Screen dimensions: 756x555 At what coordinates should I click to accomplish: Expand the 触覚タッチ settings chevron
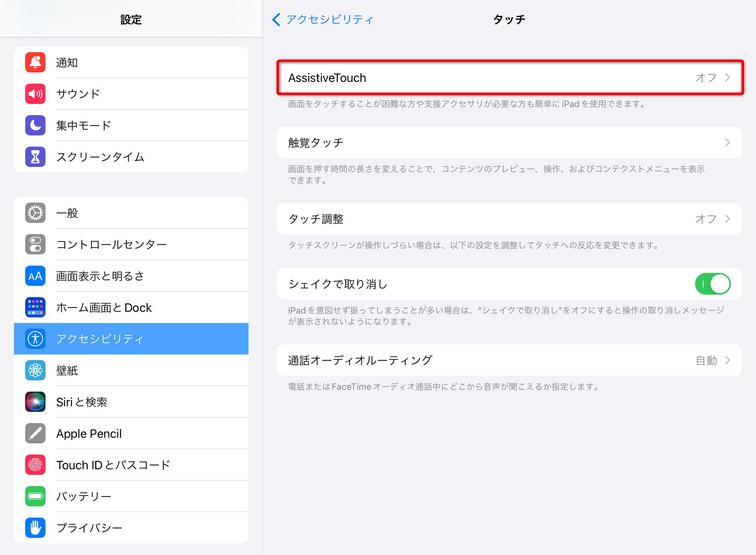[x=728, y=142]
